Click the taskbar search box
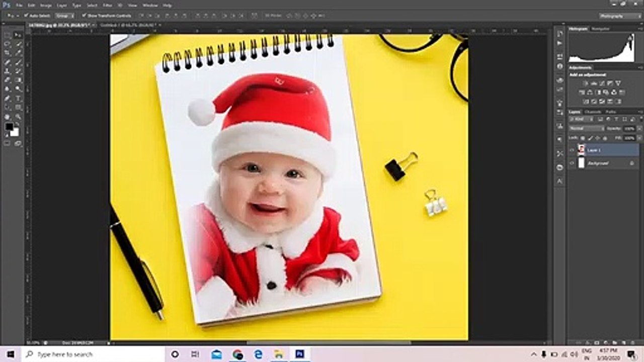This screenshot has height=362, width=644. pos(93,354)
